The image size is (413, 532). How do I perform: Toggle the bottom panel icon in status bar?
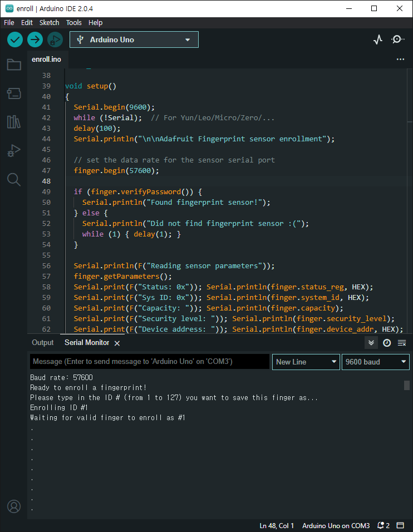point(400,525)
